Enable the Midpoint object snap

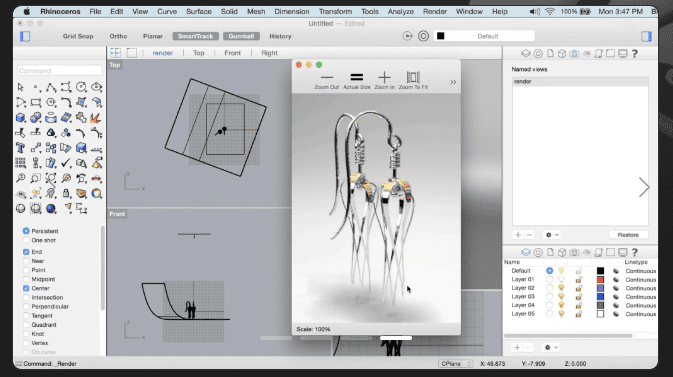[x=26, y=279]
